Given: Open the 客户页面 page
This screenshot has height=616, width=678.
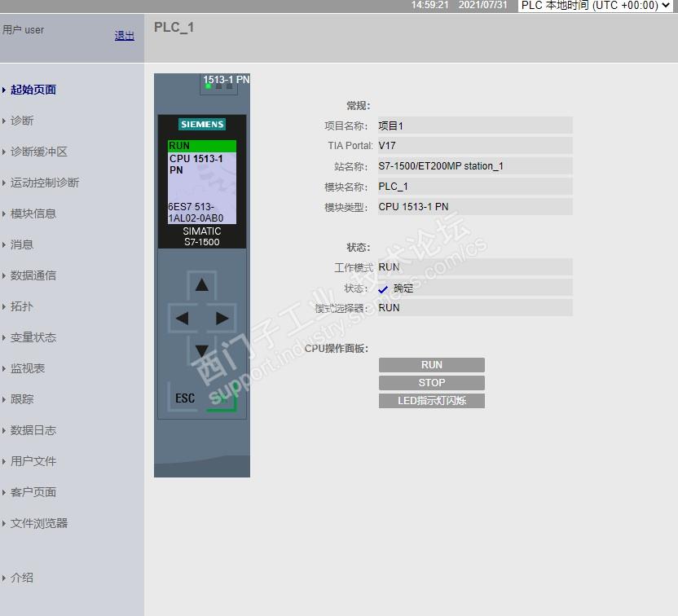Looking at the screenshot, I should 33,492.
